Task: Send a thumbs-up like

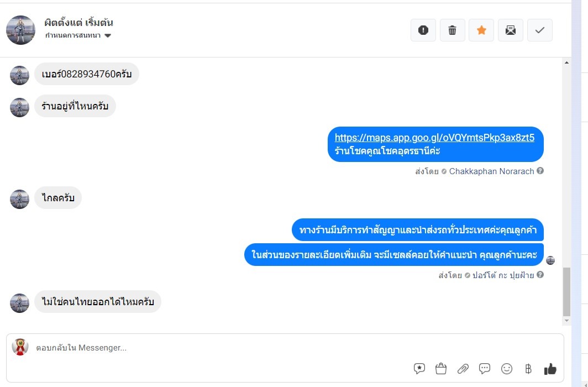Action: tap(550, 369)
